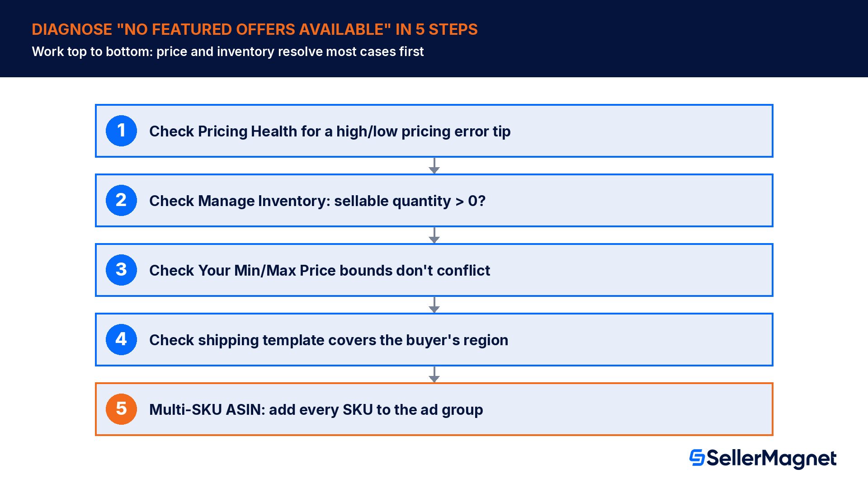Click the blue number 3 circle
This screenshot has width=868, height=488.
point(121,270)
